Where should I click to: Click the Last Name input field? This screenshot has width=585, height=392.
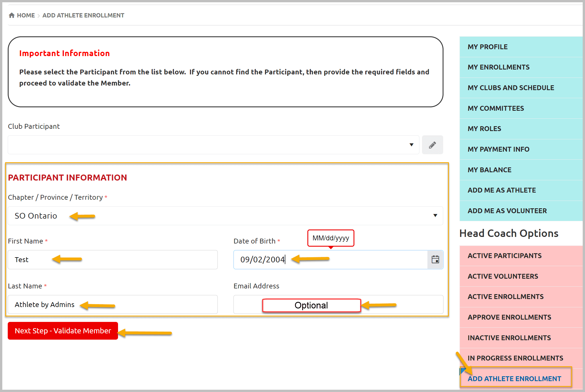[113, 304]
